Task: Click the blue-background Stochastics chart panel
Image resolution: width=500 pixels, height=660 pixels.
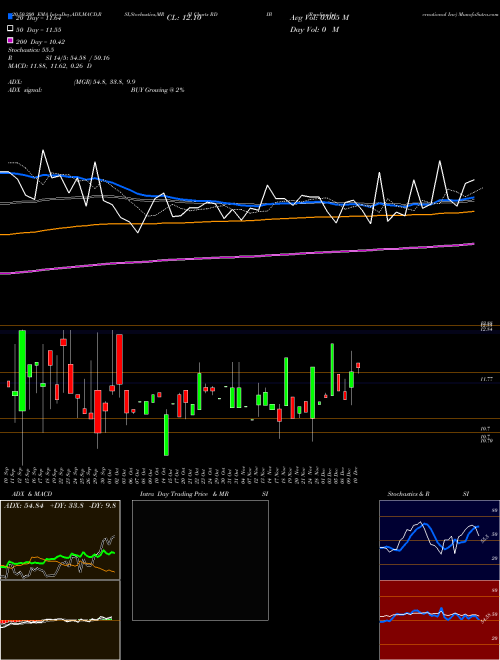Action: 439,540
